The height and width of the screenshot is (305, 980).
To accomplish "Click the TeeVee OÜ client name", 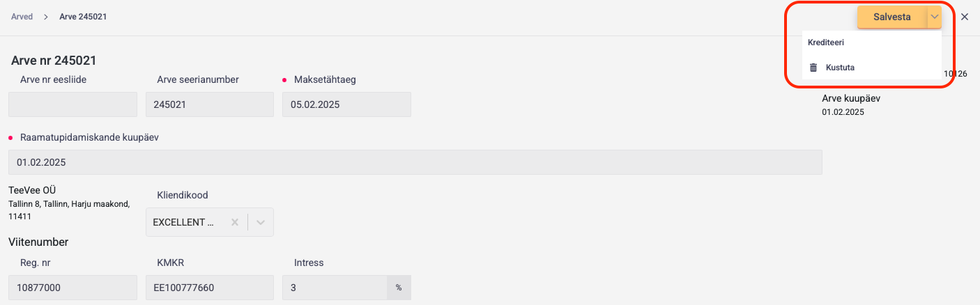I will point(32,190).
